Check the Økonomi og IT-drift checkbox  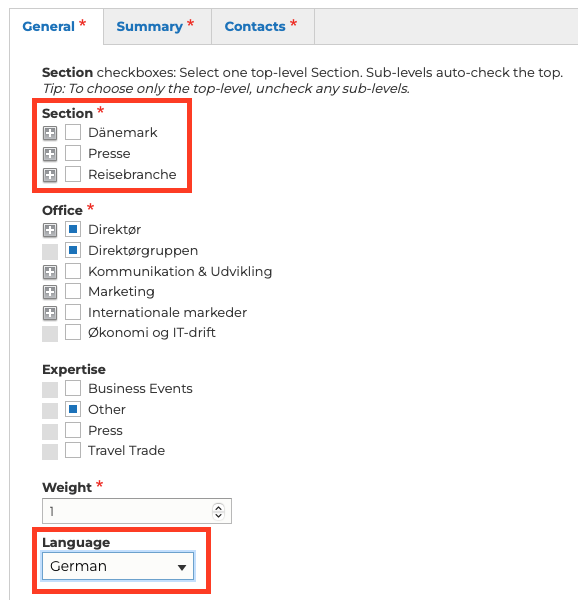click(73, 333)
